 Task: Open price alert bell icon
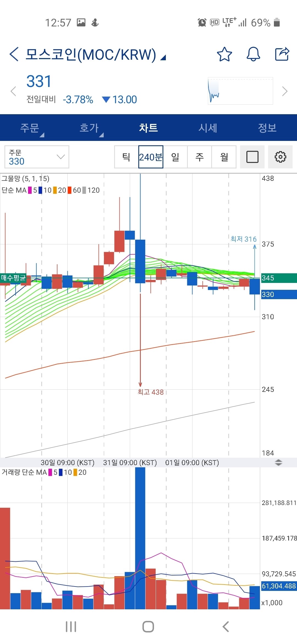pyautogui.click(x=253, y=54)
